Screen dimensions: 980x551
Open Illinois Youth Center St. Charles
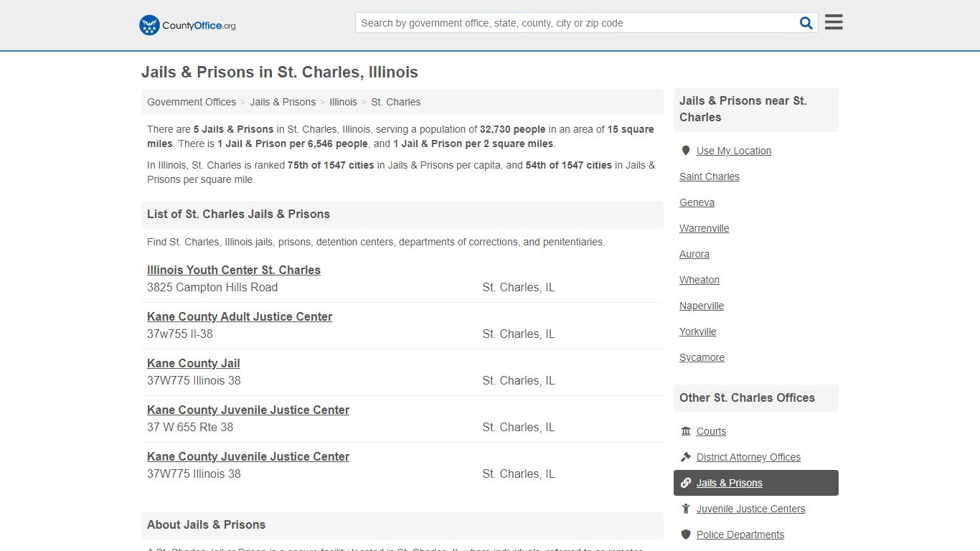(x=234, y=270)
